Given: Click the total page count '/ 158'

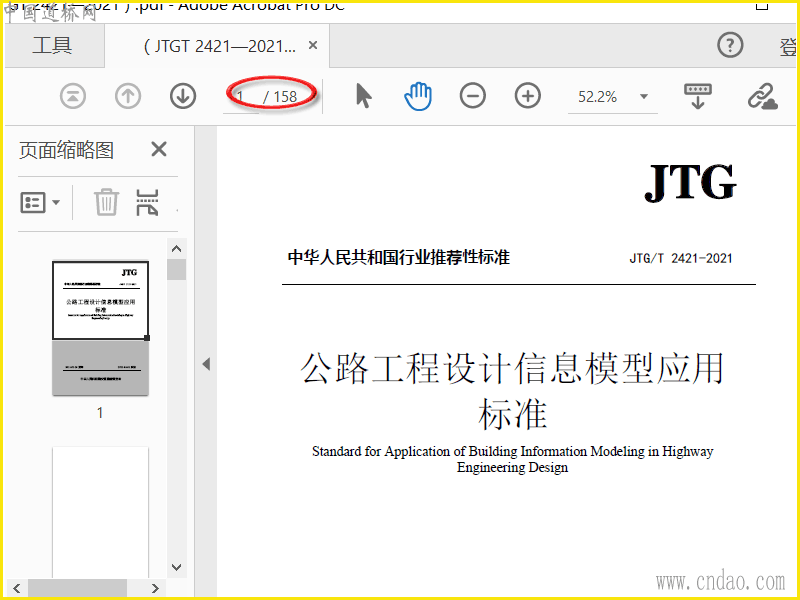Looking at the screenshot, I should pos(280,96).
